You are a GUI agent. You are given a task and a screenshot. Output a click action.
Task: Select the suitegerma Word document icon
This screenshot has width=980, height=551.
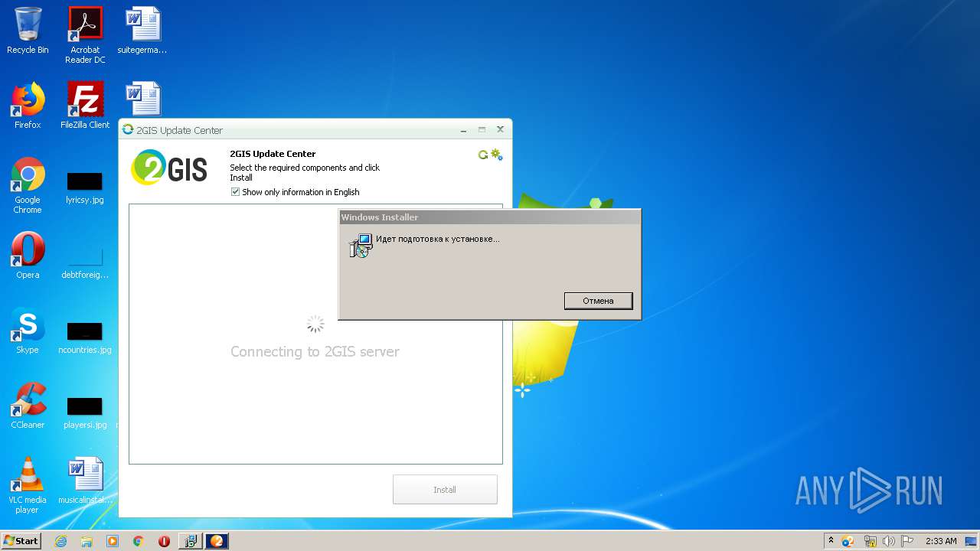142,31
